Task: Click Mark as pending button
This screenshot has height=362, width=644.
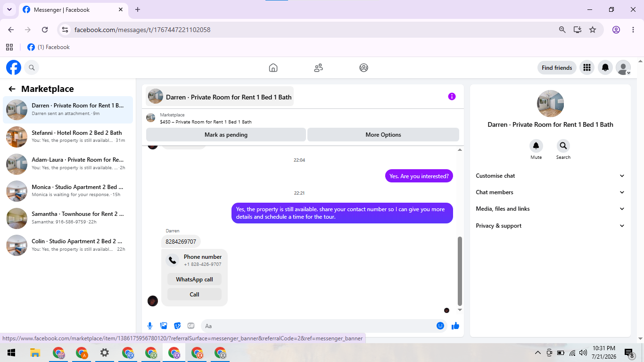Action: [x=226, y=134]
